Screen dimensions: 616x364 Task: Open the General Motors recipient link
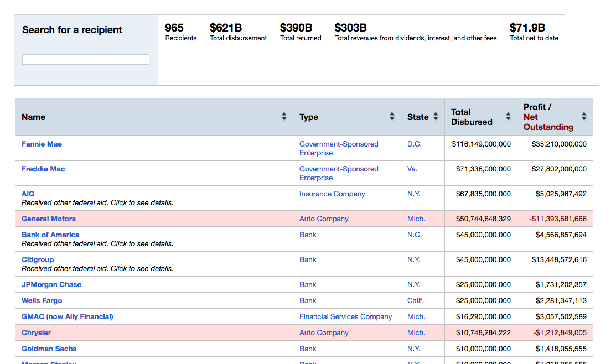pyautogui.click(x=49, y=219)
